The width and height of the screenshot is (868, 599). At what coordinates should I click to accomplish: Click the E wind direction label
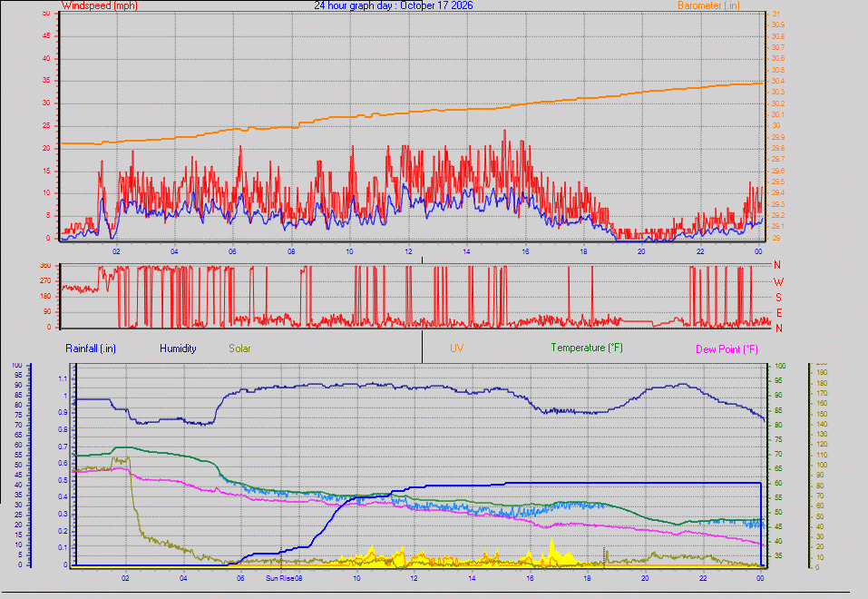(x=778, y=313)
